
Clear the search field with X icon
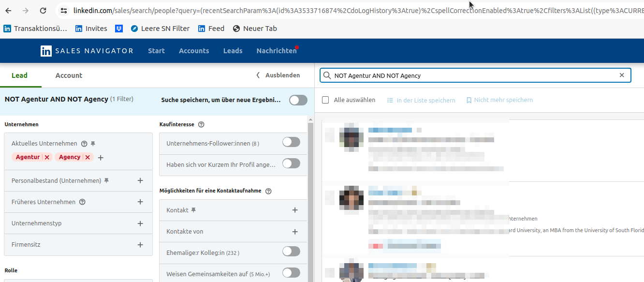click(x=622, y=75)
